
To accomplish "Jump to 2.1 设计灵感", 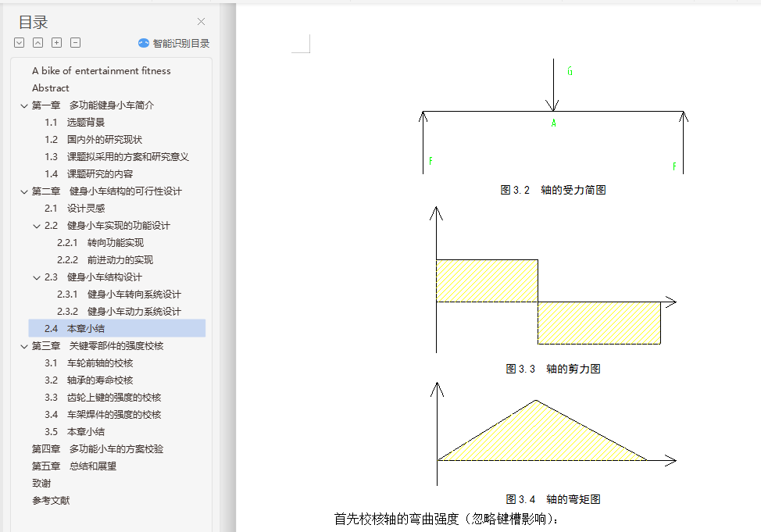I will click(x=75, y=209).
